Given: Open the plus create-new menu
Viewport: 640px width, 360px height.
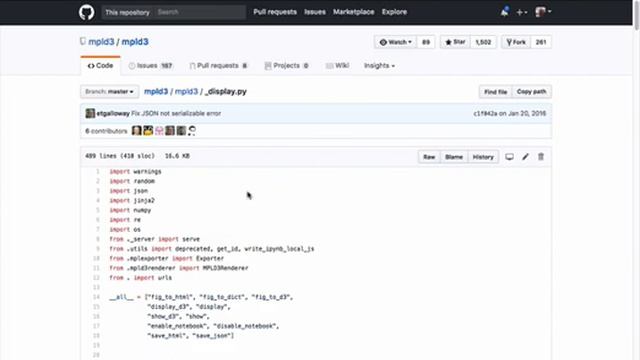Looking at the screenshot, I should click(521, 12).
